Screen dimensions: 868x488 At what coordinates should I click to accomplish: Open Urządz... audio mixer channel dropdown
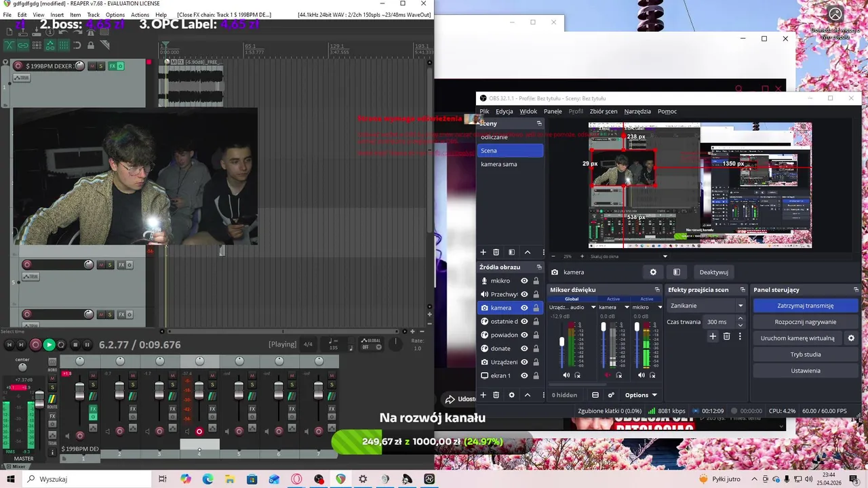click(x=593, y=307)
